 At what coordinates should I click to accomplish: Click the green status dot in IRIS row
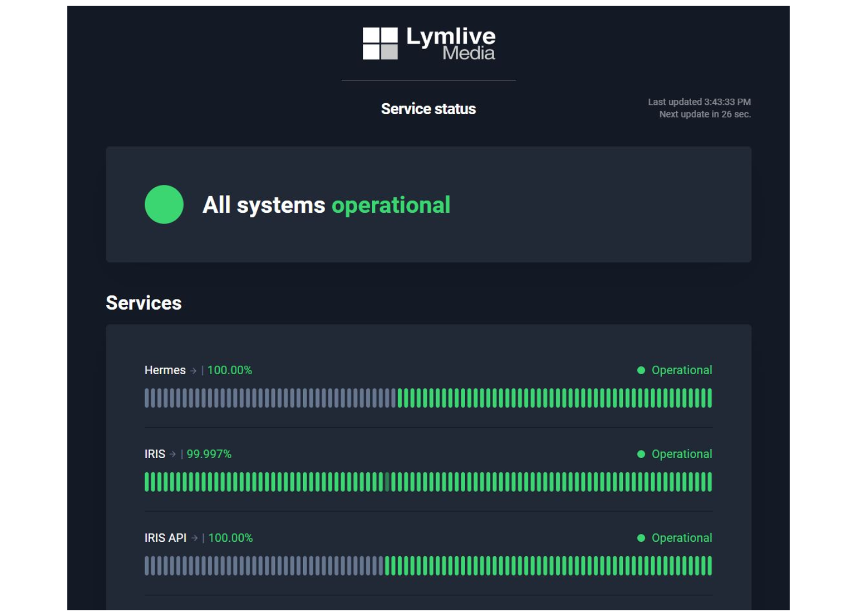click(641, 455)
